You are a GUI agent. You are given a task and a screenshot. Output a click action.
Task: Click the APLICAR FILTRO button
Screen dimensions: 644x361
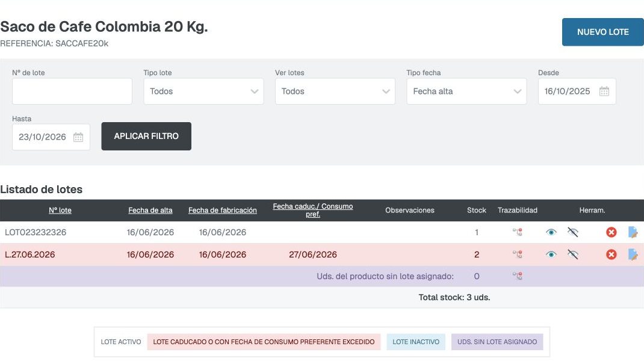click(146, 136)
